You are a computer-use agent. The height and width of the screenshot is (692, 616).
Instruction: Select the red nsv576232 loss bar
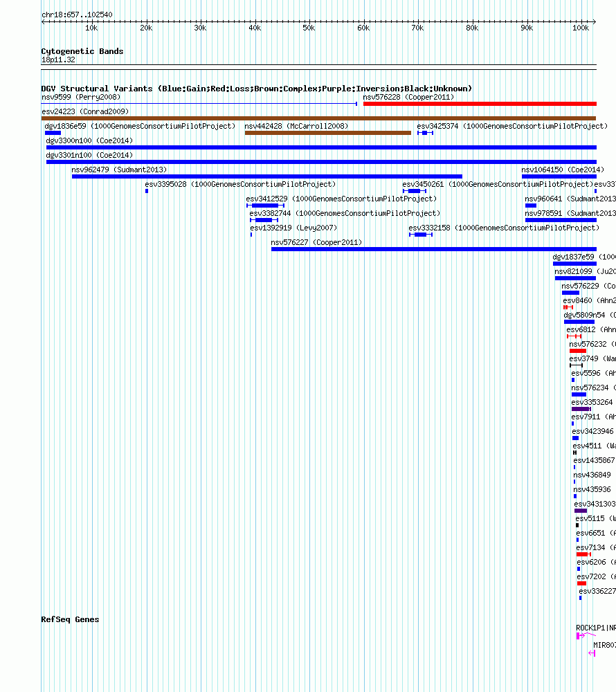click(x=578, y=352)
